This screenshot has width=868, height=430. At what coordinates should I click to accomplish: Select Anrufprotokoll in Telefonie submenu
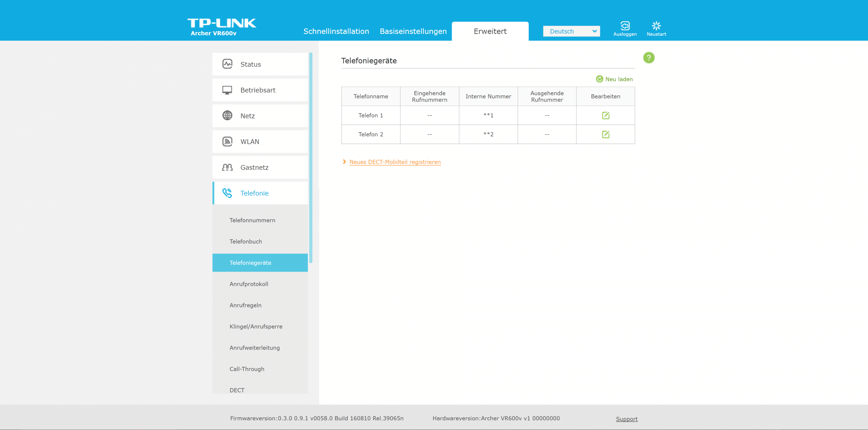click(249, 284)
